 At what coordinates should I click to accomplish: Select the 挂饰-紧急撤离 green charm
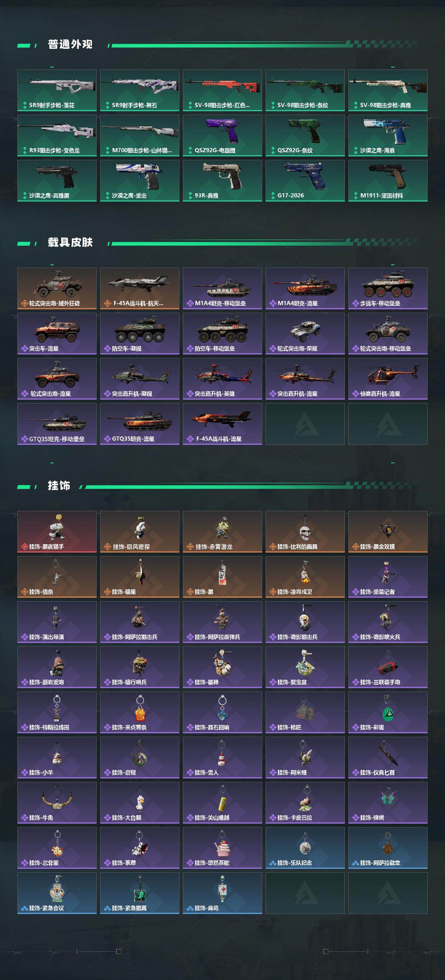coord(140,893)
